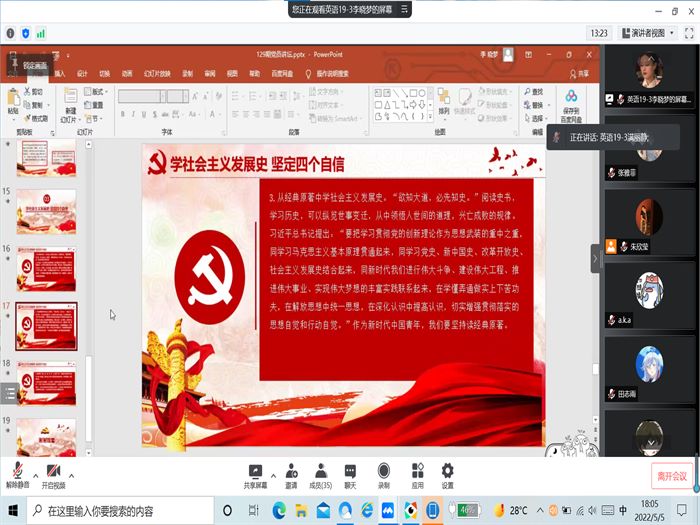The image size is (700, 525).
Task: Click the Format Painter (格式刷) button
Action: pyautogui.click(x=36, y=118)
